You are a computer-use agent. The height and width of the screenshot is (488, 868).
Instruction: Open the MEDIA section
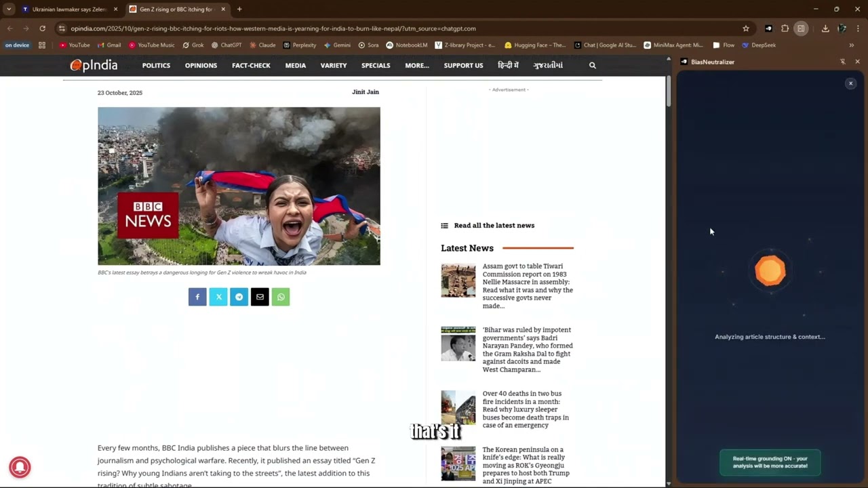(x=295, y=66)
